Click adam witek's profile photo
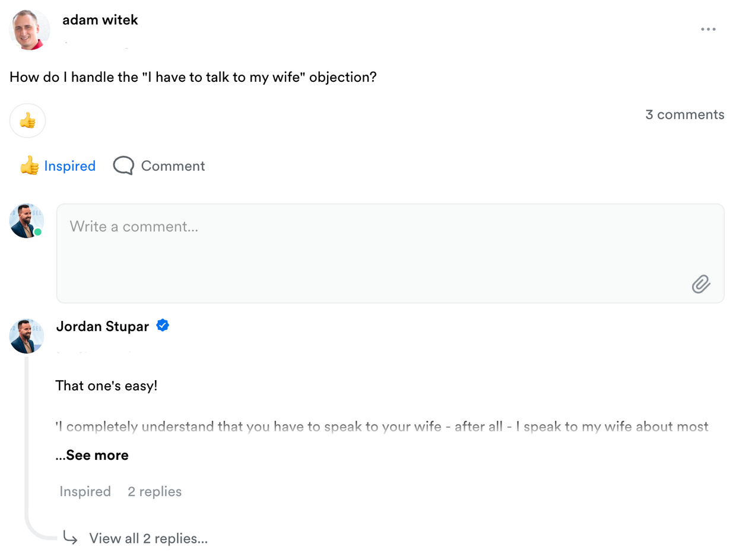 point(30,30)
